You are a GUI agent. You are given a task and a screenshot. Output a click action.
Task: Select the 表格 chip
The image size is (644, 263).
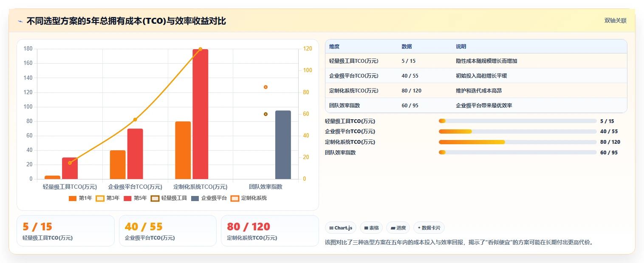(x=371, y=228)
